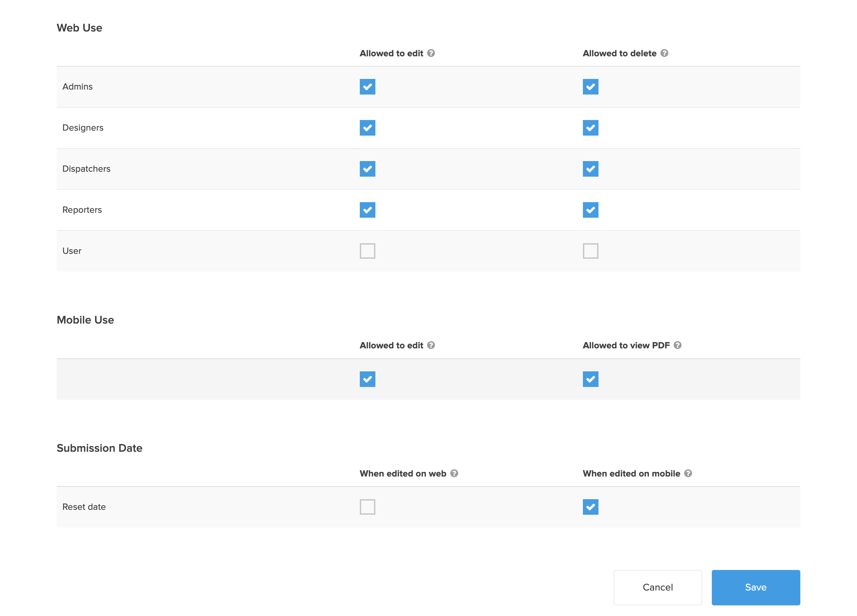Disable edit permission for Dispatchers

click(367, 169)
